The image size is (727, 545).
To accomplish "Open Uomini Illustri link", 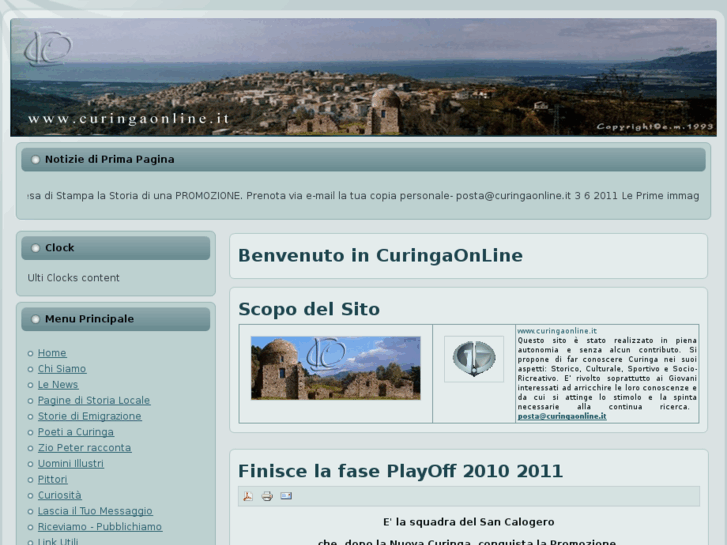I will tap(70, 463).
